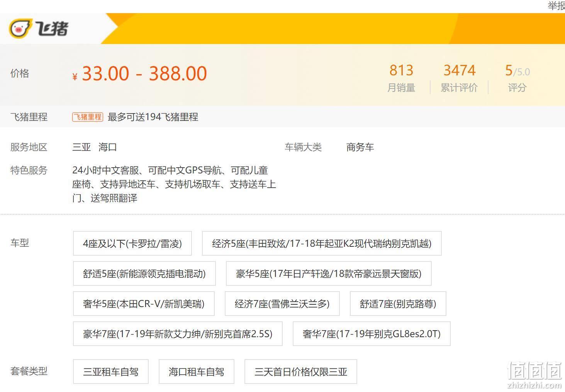Click the 价格 label

pyautogui.click(x=20, y=73)
